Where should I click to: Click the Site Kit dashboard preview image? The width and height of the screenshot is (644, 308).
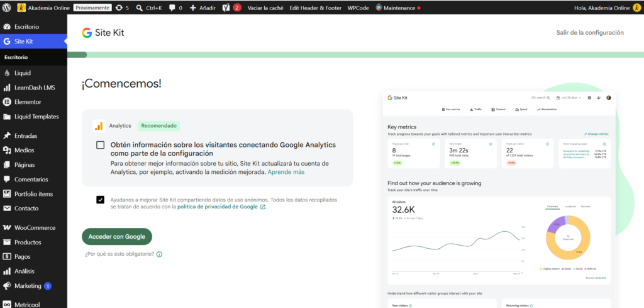point(499,199)
